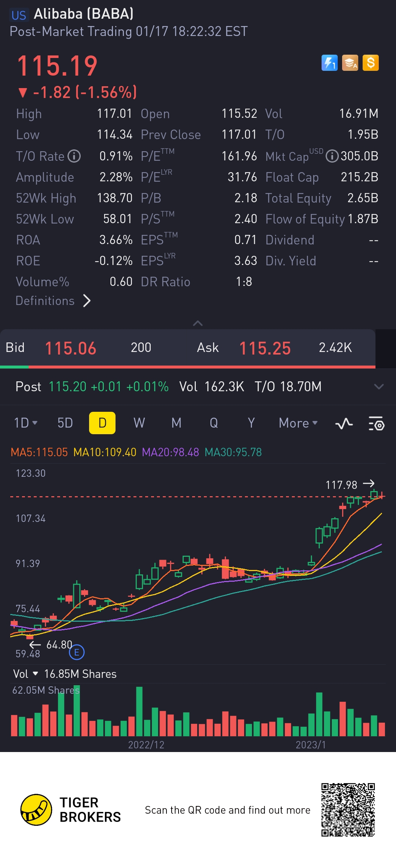Tap the QR code image
Image resolution: width=396 pixels, height=868 pixels.
(348, 810)
